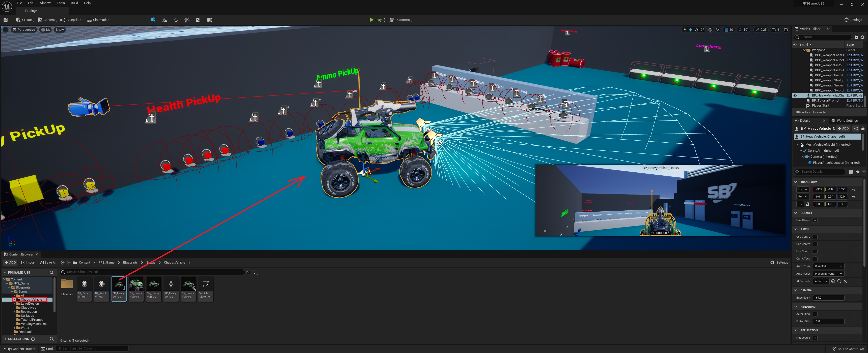This screenshot has height=353, width=868.
Task: Open the viewport layout grid icon
Action: 786,30
